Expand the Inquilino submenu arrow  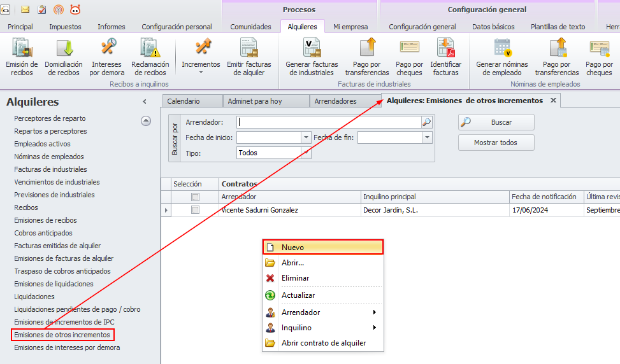click(375, 328)
